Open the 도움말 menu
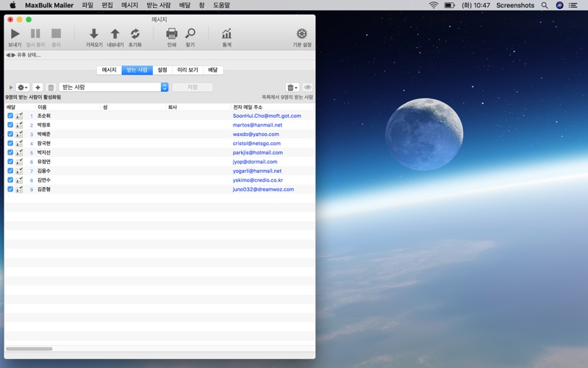 tap(221, 5)
